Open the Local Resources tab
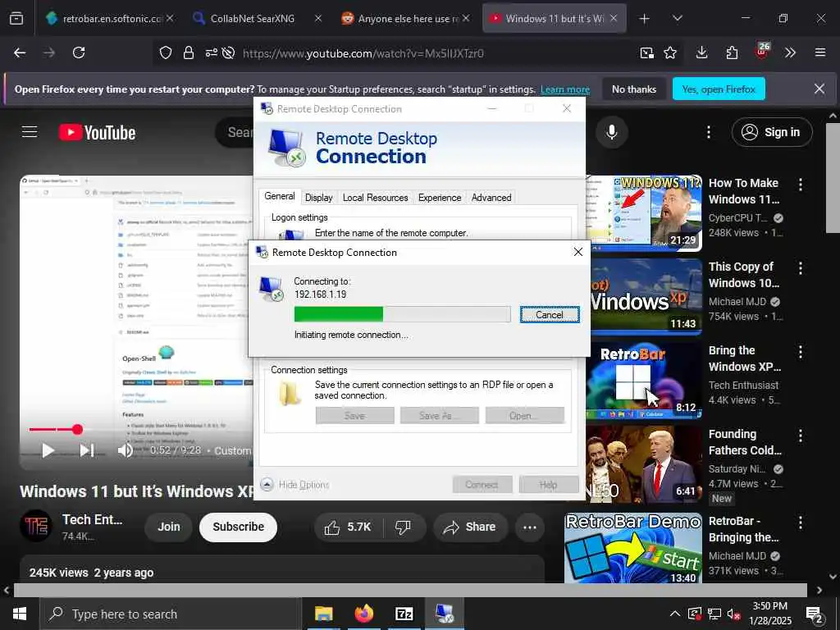Screen dimensions: 840x630 (x=375, y=197)
